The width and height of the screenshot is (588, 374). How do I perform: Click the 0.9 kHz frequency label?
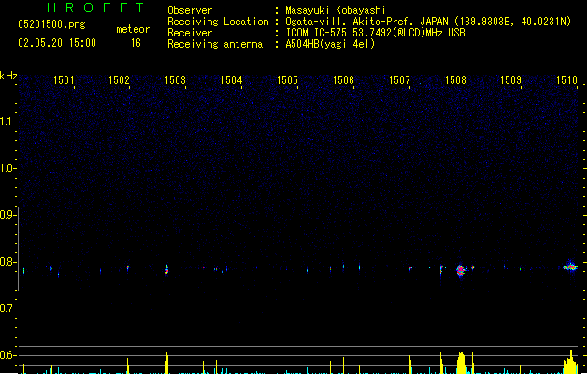click(7, 215)
